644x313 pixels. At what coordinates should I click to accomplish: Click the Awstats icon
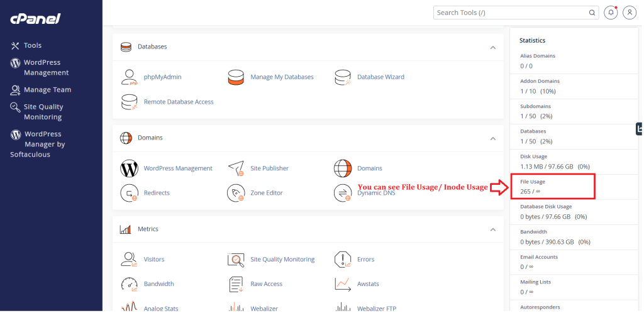click(343, 284)
